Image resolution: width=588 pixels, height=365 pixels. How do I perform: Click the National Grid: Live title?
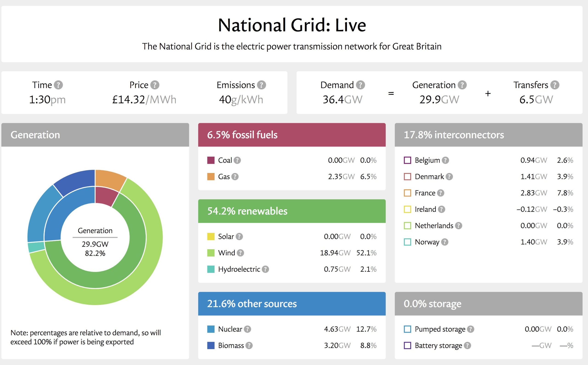click(291, 25)
